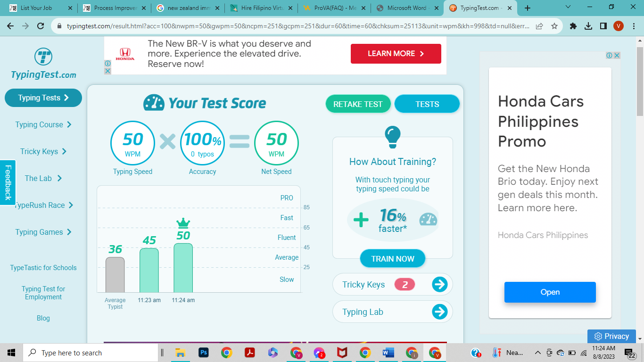Switch to Microsoft Word in the taskbar
This screenshot has height=362, width=644.
(x=388, y=353)
